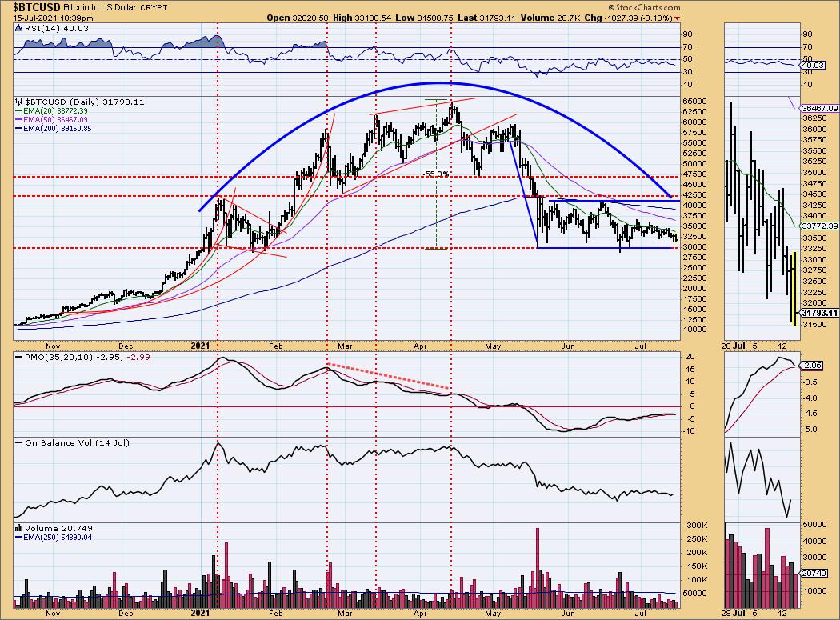Select the Open 32820.50 value in header
Viewport: 840px width, 620px height.
[x=298, y=18]
